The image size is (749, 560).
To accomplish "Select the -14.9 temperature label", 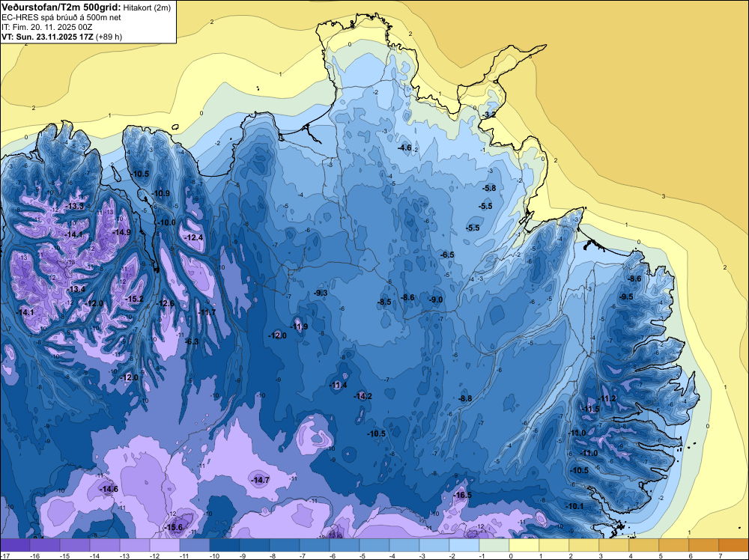I will (122, 232).
